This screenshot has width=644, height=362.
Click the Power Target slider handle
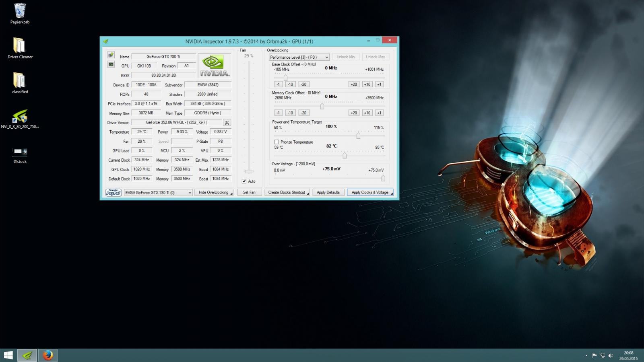point(358,136)
